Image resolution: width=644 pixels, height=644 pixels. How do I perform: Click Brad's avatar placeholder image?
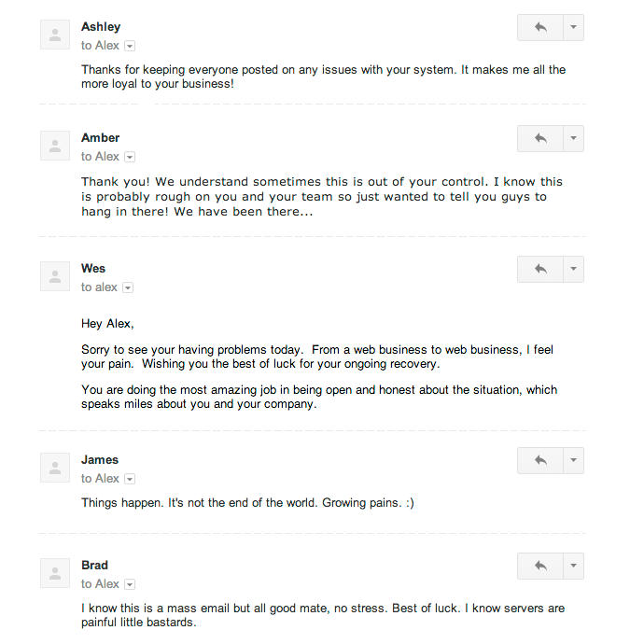pos(55,573)
